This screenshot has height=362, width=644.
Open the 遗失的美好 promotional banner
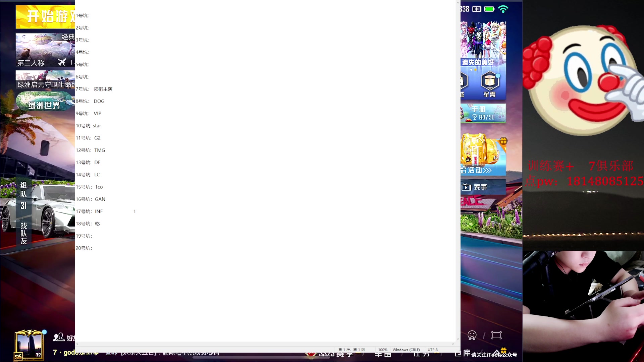[x=483, y=44]
